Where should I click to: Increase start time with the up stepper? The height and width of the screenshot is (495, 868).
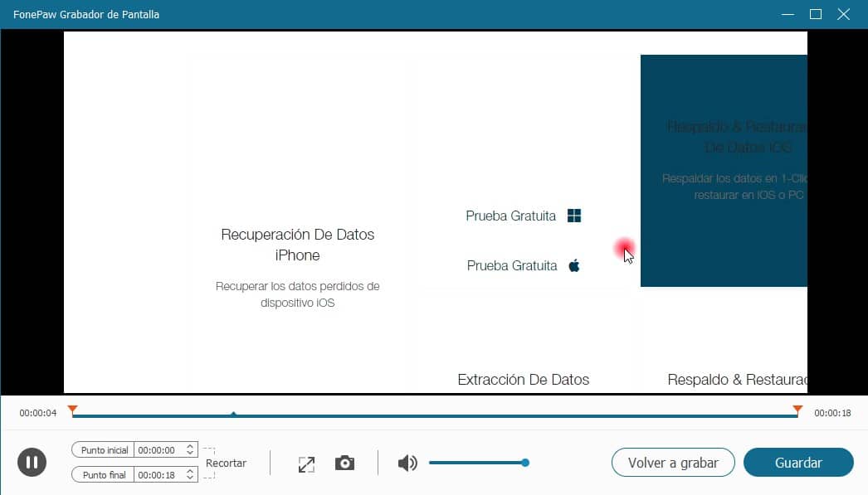[x=190, y=446]
